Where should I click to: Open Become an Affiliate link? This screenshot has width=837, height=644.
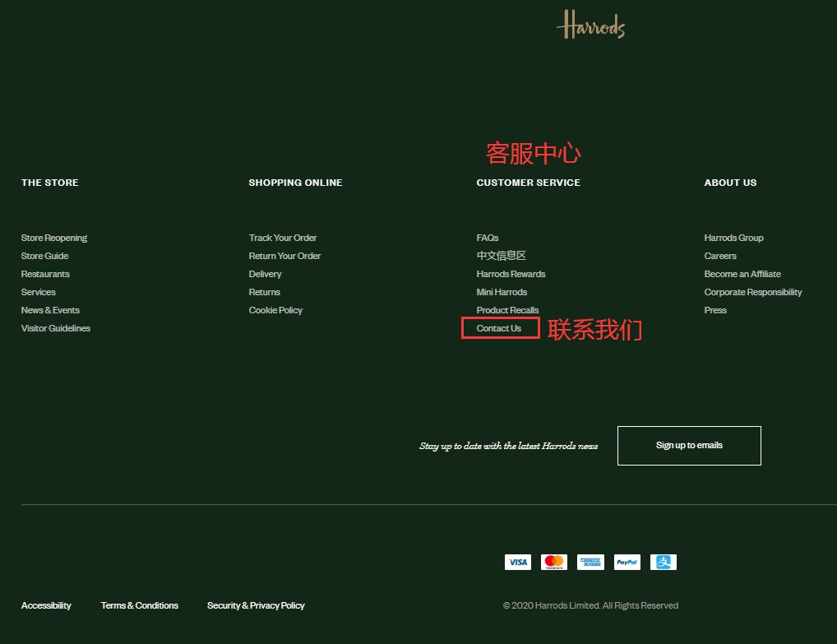[742, 274]
